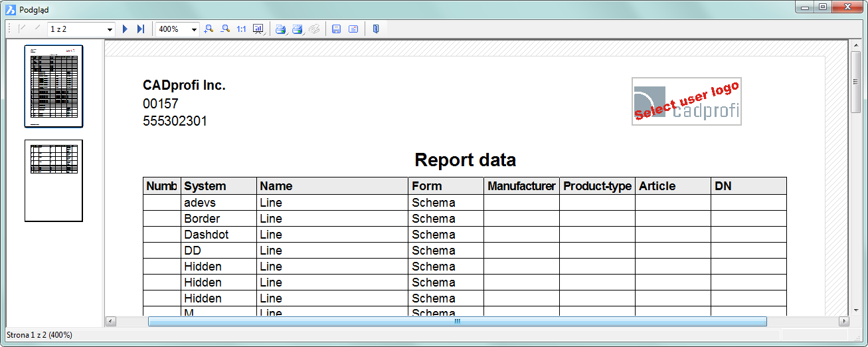
Task: Click the 'Select user logo' image
Action: (686, 101)
